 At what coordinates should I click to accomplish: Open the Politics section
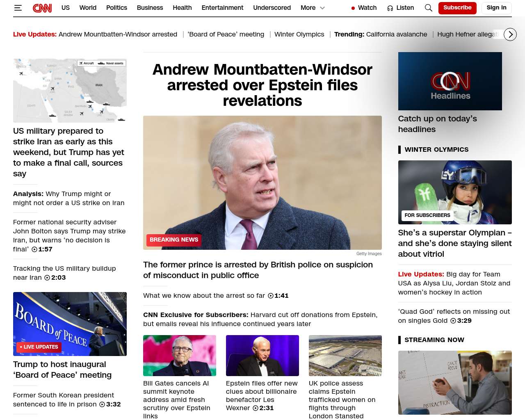[x=116, y=8]
